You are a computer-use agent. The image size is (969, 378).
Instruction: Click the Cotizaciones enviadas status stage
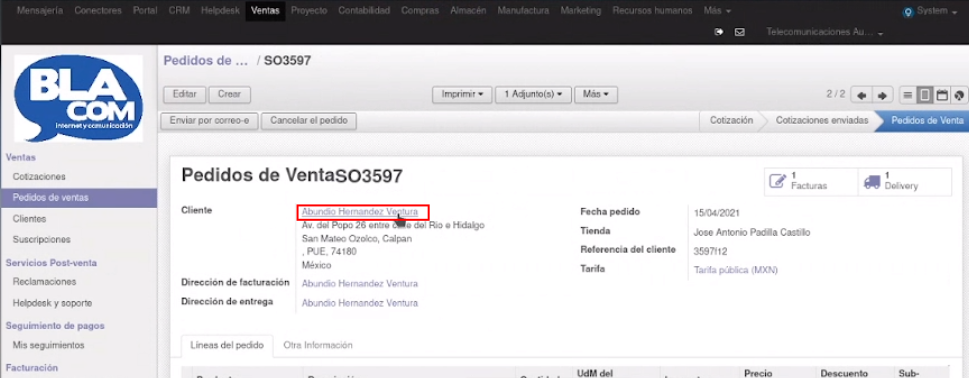pos(822,120)
